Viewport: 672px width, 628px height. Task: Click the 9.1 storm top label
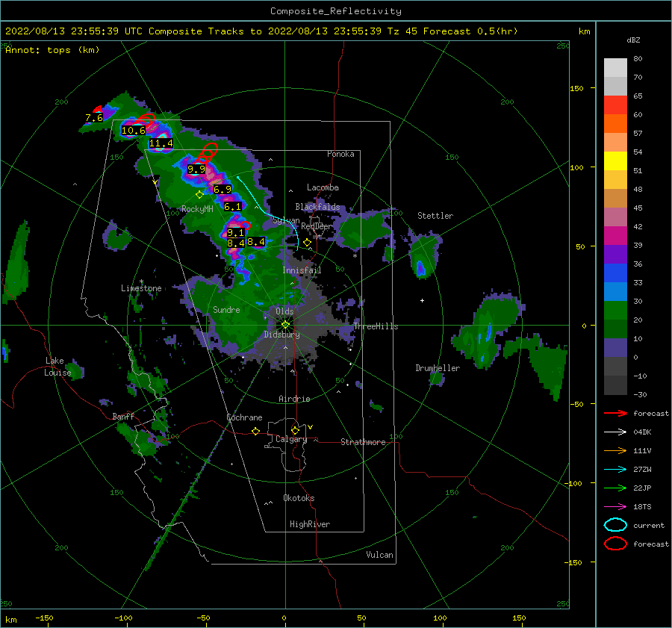coord(235,232)
